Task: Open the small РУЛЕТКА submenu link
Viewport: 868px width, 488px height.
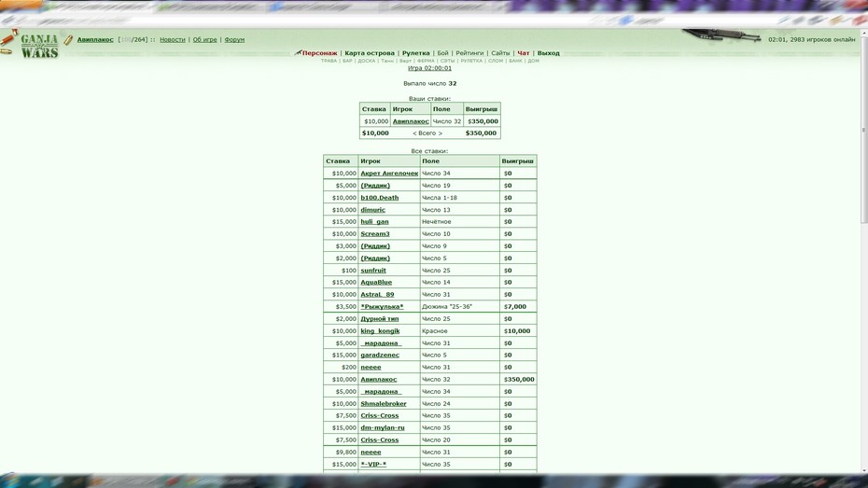Action: pos(471,61)
